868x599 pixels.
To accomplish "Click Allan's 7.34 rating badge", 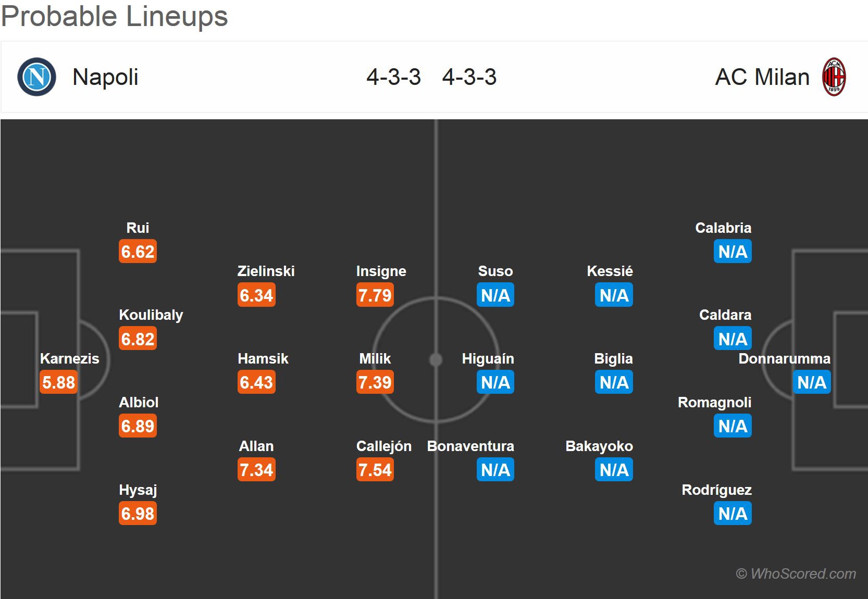I will tap(256, 470).
